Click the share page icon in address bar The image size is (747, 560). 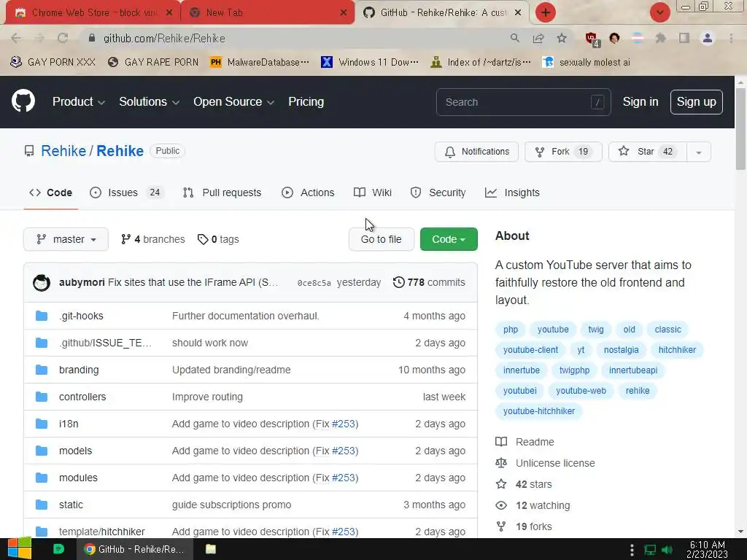click(538, 38)
